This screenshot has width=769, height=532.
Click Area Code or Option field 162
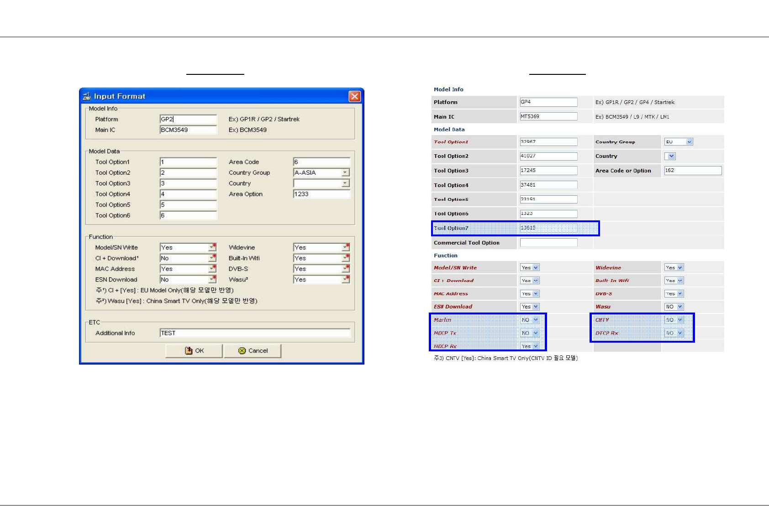693,171
